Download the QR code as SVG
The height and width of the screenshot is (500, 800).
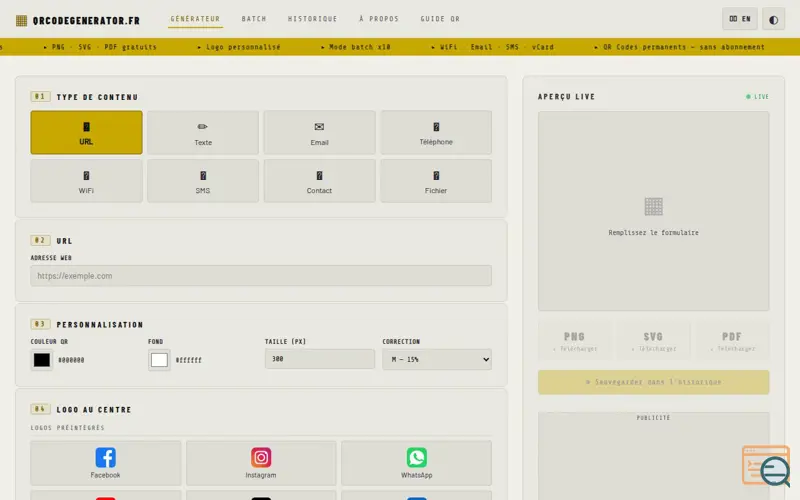click(653, 341)
